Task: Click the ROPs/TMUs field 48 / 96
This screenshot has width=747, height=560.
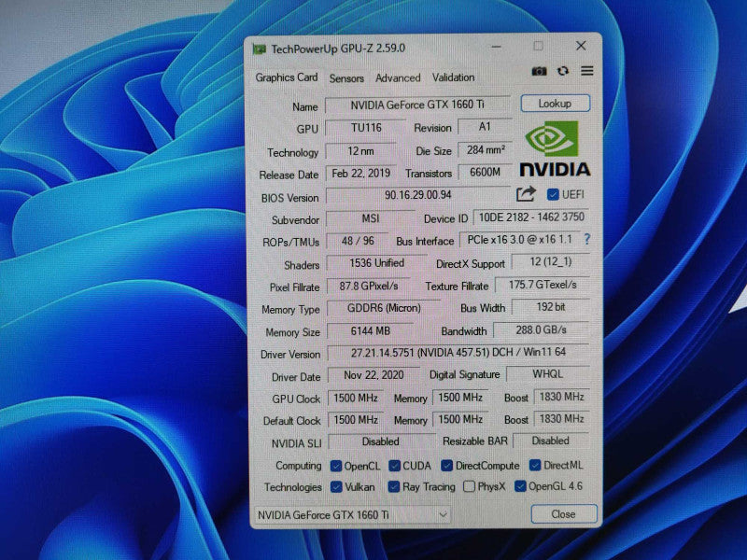Action: (358, 241)
